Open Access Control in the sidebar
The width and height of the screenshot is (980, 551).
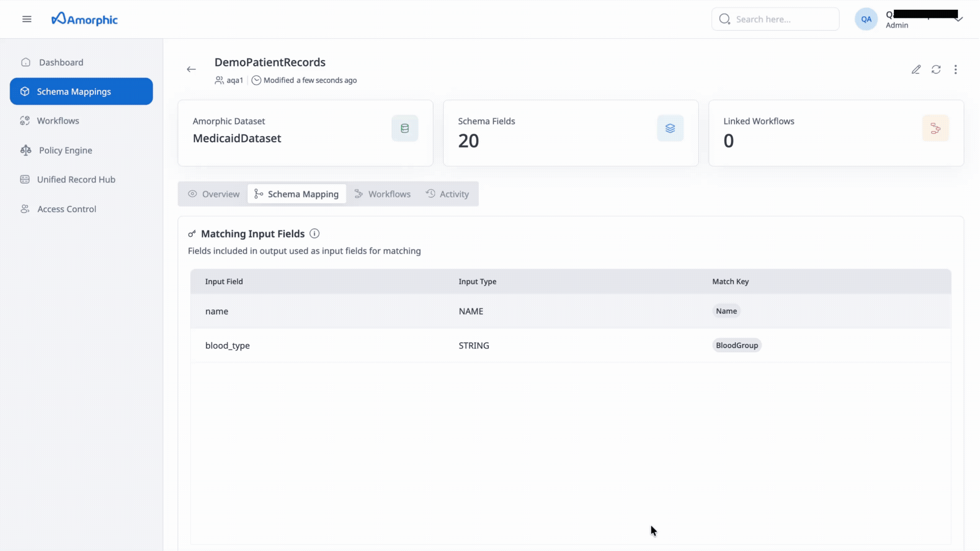[66, 209]
